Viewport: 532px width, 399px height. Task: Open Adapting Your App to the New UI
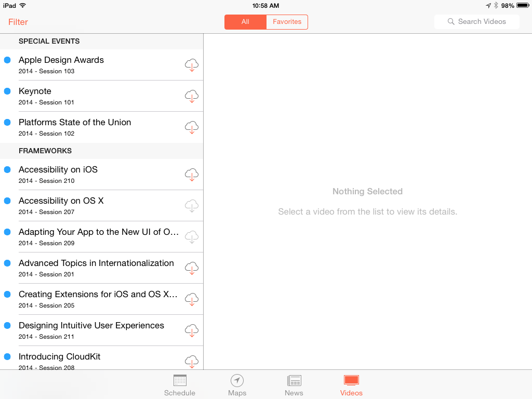(x=102, y=237)
